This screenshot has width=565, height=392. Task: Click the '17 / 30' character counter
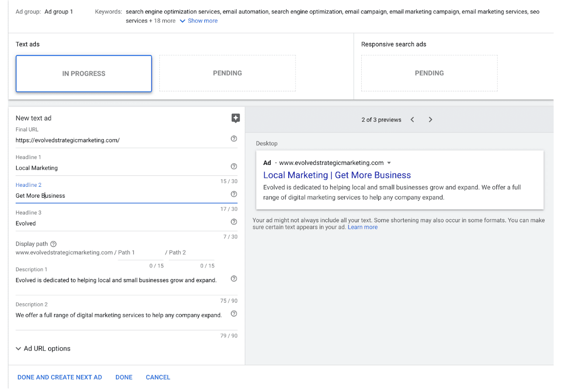(229, 209)
